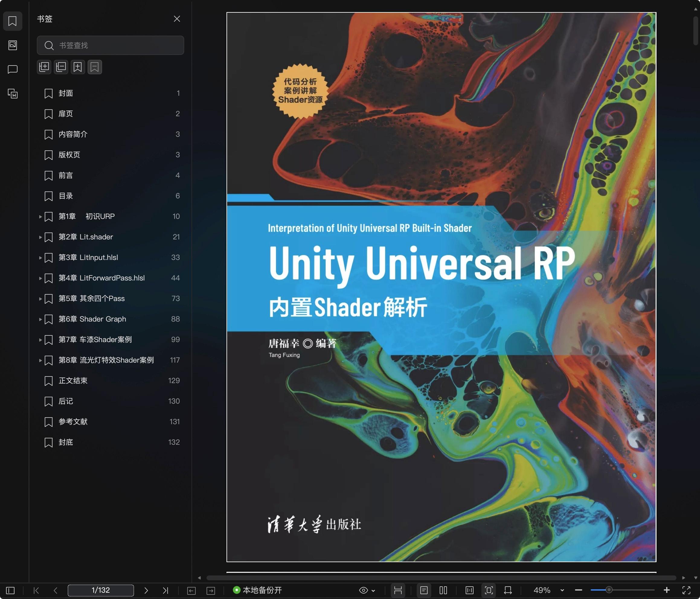Click the 本地备份开 status

pos(257,590)
